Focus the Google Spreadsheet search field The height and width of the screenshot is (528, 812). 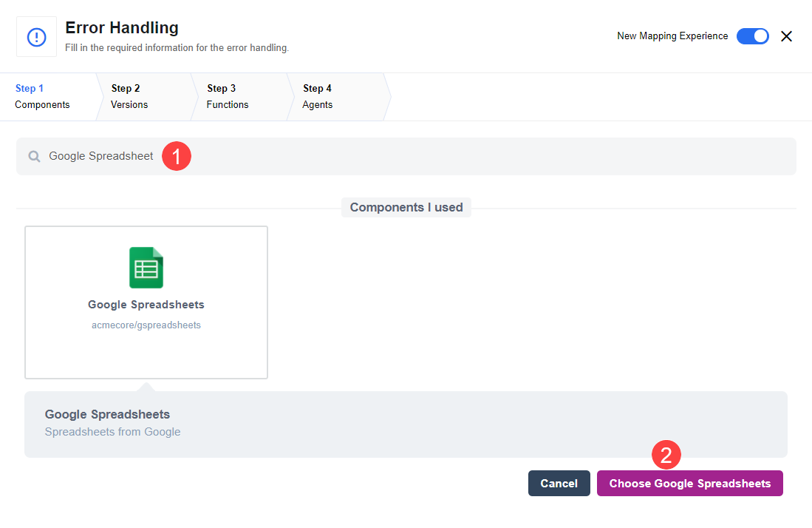pyautogui.click(x=406, y=156)
